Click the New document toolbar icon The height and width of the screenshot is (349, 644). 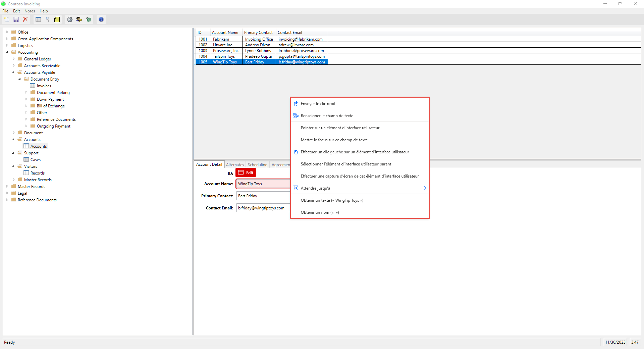point(7,19)
